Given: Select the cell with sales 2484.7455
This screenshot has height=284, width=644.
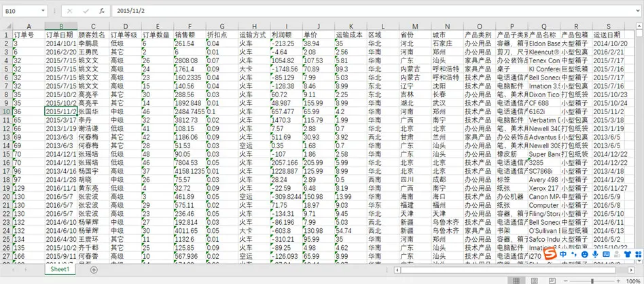Looking at the screenshot, I should click(190, 111).
